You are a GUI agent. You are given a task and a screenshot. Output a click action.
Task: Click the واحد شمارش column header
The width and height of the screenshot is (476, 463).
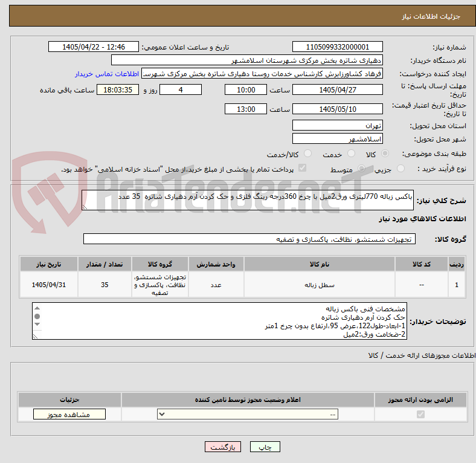[216, 264]
